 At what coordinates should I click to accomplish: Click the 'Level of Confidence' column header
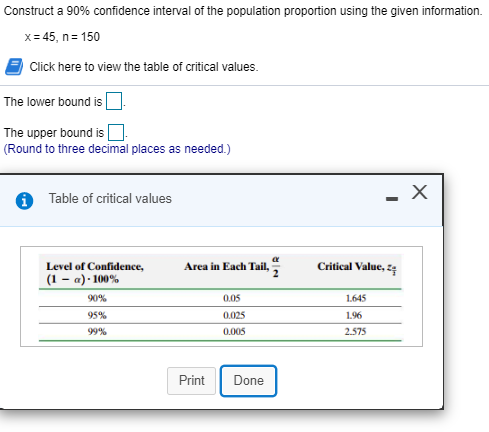(x=95, y=272)
